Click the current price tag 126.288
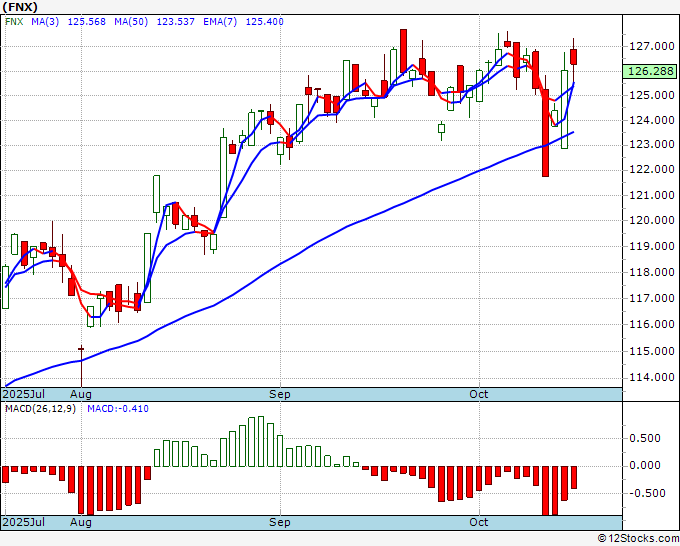Image resolution: width=680 pixels, height=546 pixels. (650, 71)
